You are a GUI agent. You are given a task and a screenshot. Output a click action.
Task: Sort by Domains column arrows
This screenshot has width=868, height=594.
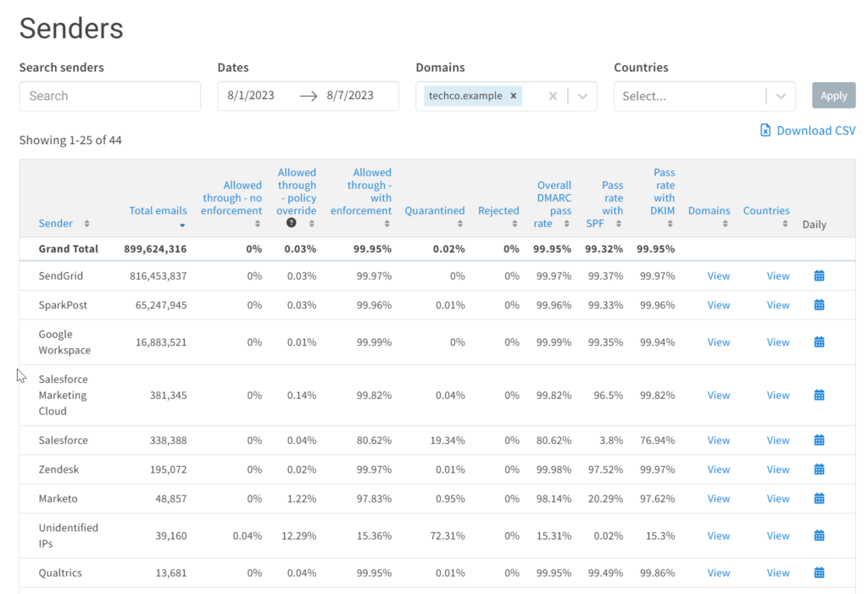[726, 224]
